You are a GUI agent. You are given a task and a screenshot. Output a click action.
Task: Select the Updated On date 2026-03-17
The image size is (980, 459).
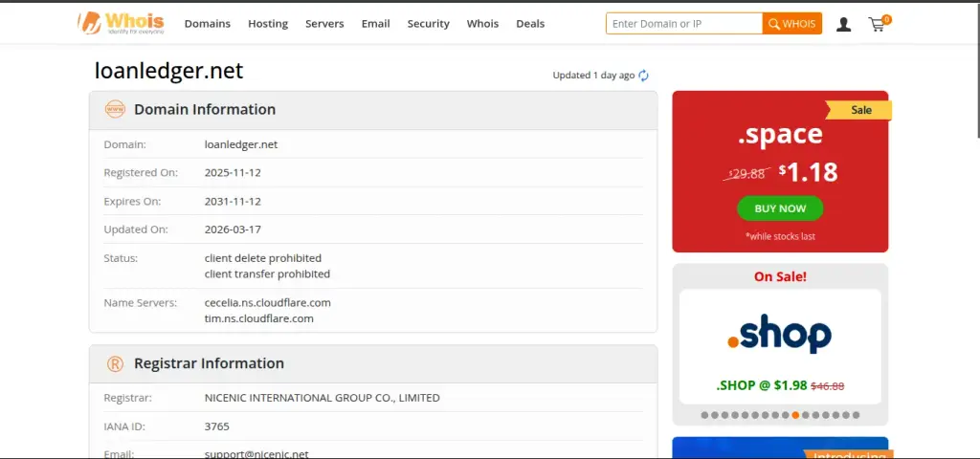point(233,229)
